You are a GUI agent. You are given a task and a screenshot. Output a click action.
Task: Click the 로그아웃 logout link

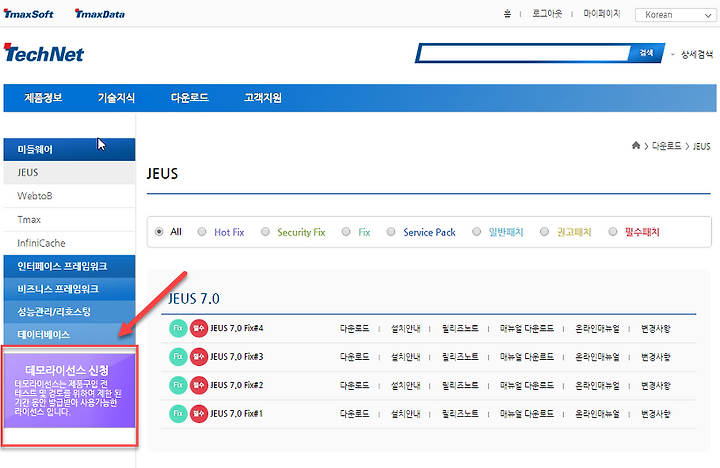[x=547, y=14]
